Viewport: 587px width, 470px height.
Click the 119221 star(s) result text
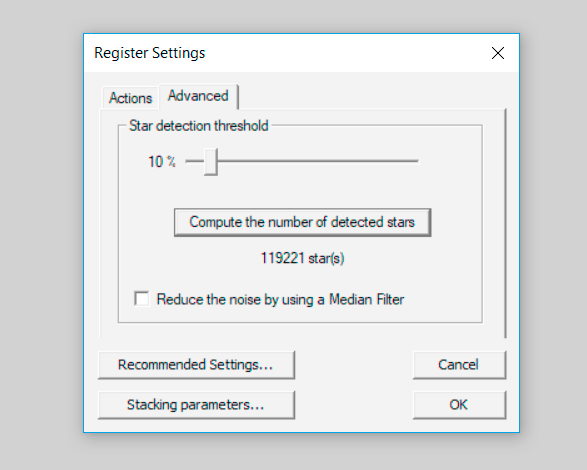pos(302,258)
